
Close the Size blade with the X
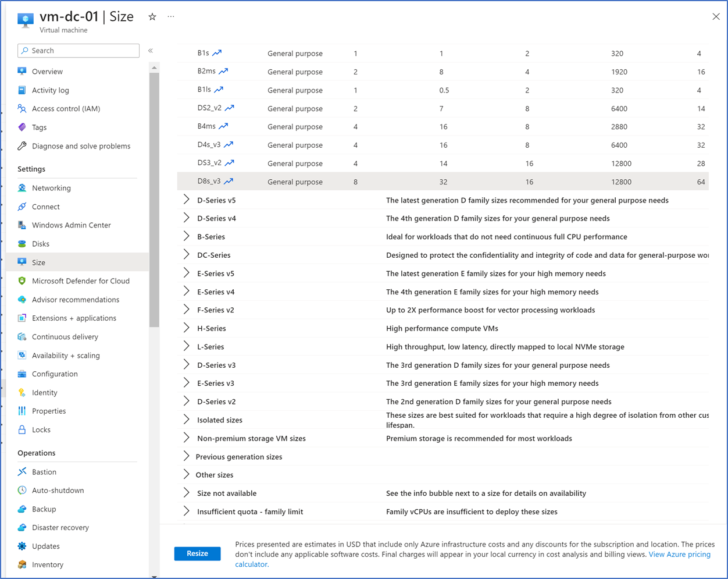[716, 16]
